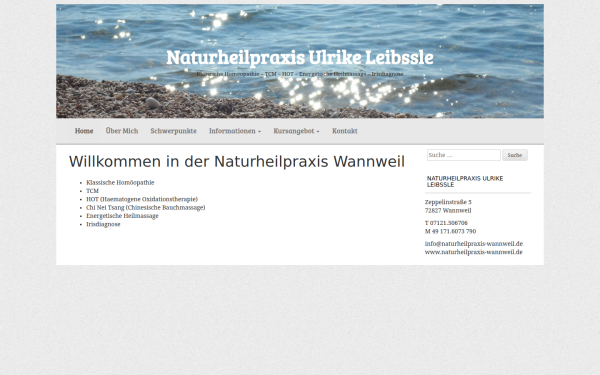Click the Naturheilpraxis Ulrike Leibssle site title
The height and width of the screenshot is (375, 600).
[300, 57]
